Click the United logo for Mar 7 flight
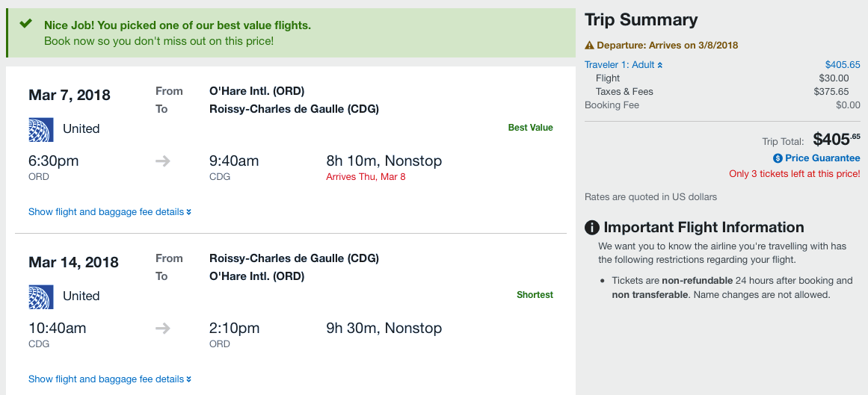Image resolution: width=868 pixels, height=395 pixels. (x=40, y=129)
